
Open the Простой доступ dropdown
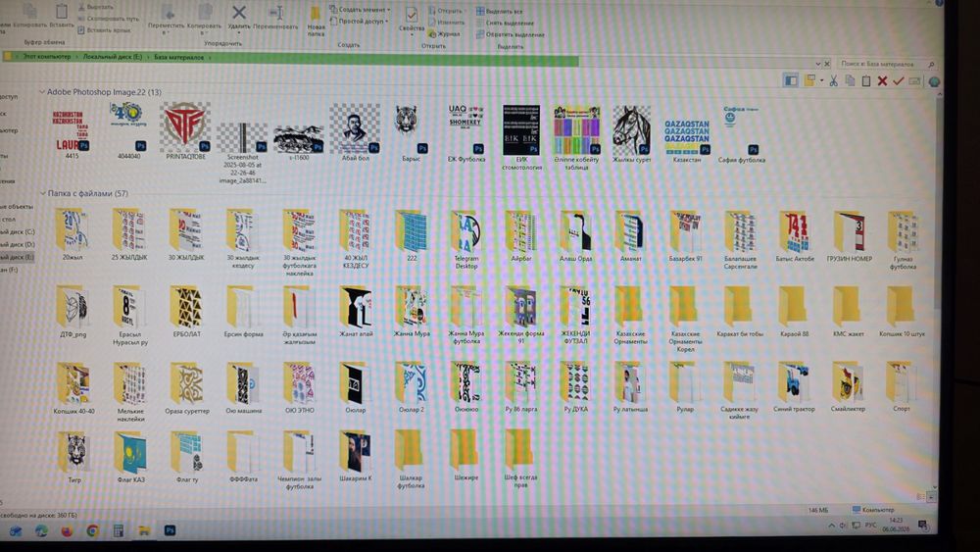[x=360, y=21]
